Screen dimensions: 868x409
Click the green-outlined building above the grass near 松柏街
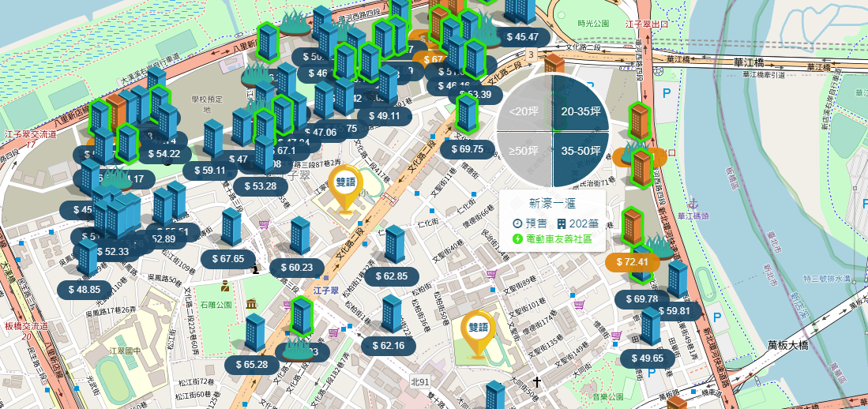tap(302, 316)
